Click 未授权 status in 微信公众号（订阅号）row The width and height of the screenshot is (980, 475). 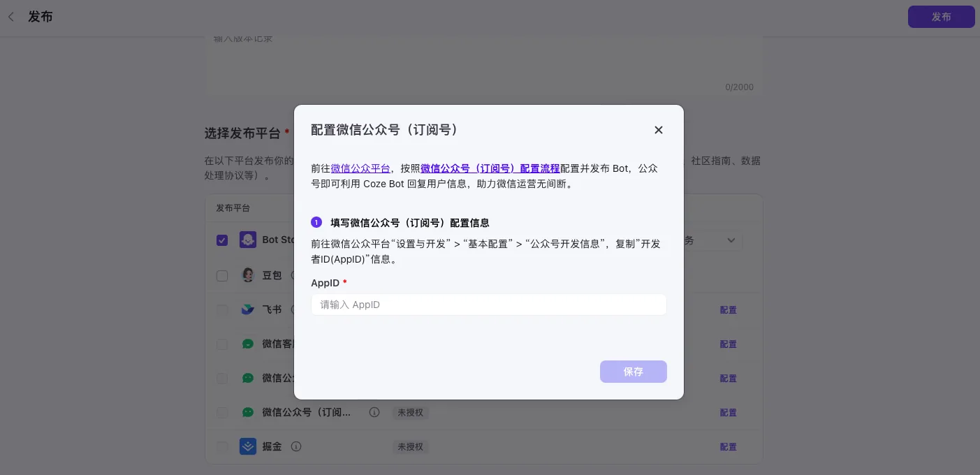pyautogui.click(x=411, y=412)
